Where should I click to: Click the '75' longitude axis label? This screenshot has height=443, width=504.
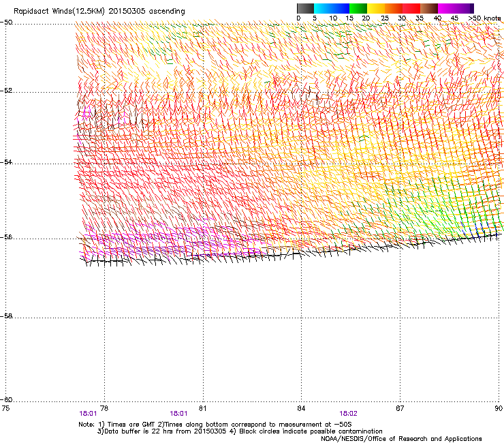5,408
